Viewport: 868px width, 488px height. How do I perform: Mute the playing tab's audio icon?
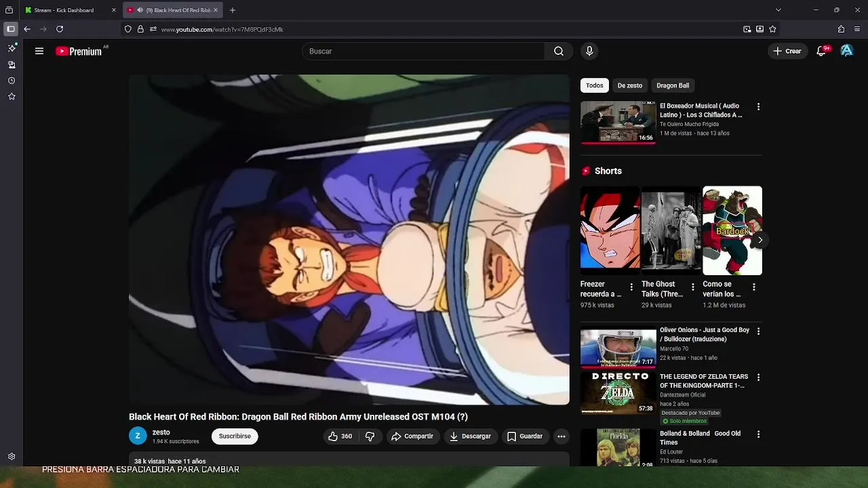(x=140, y=10)
